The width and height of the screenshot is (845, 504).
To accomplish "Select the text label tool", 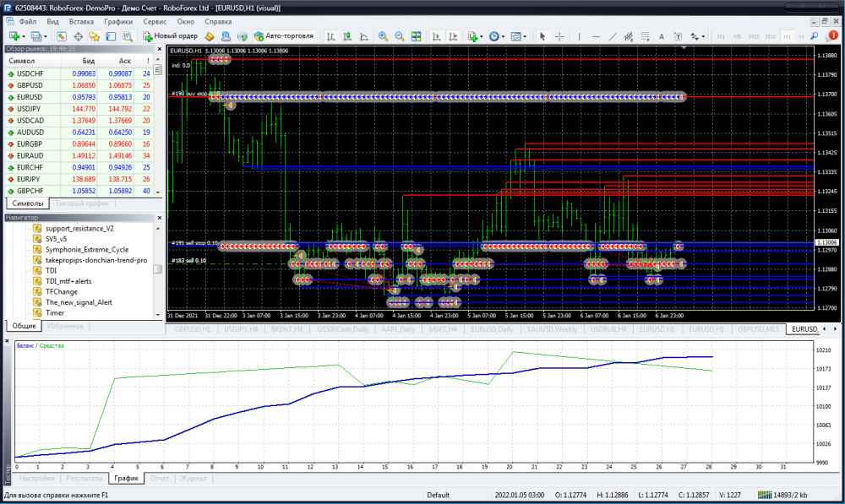I will 678,36.
